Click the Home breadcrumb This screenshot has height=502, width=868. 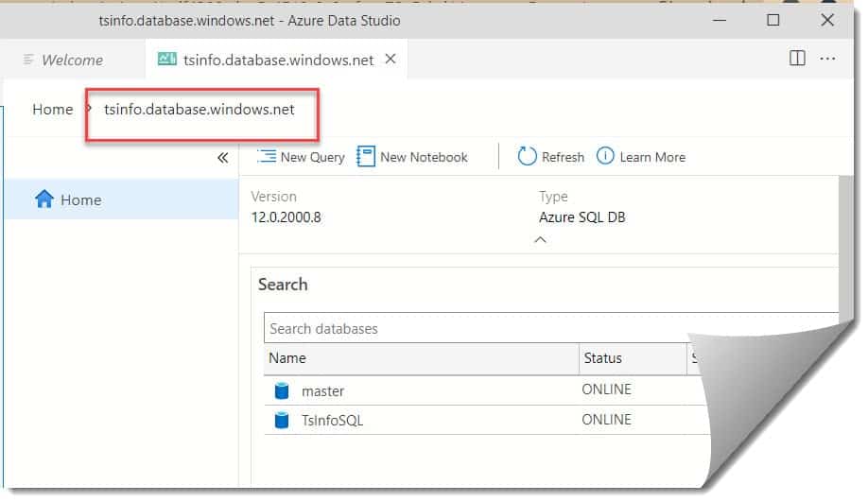point(53,110)
